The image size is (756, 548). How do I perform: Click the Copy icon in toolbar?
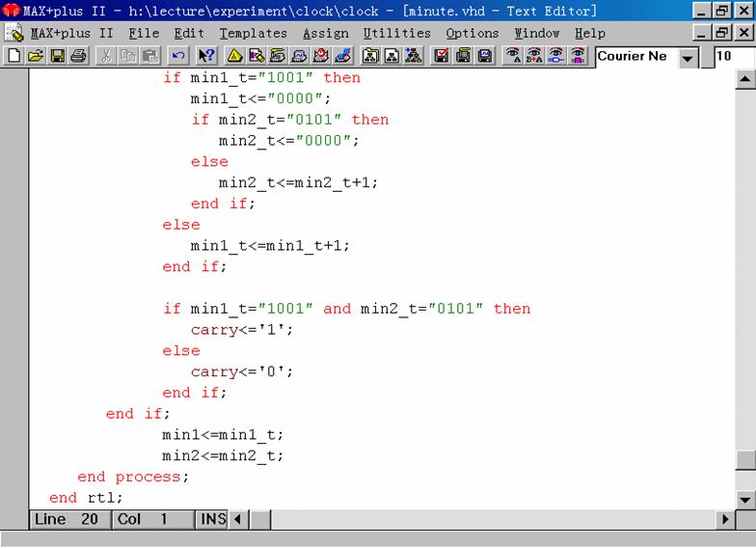127,56
